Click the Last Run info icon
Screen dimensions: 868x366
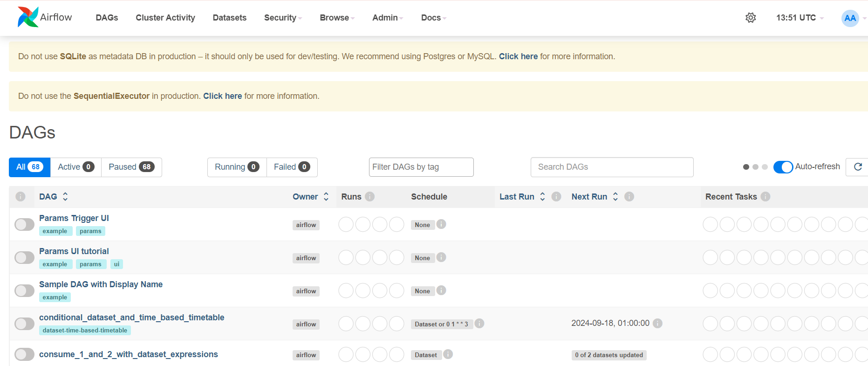pyautogui.click(x=556, y=197)
